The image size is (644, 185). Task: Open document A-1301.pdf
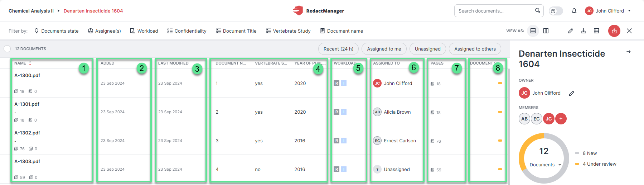[x=27, y=104]
